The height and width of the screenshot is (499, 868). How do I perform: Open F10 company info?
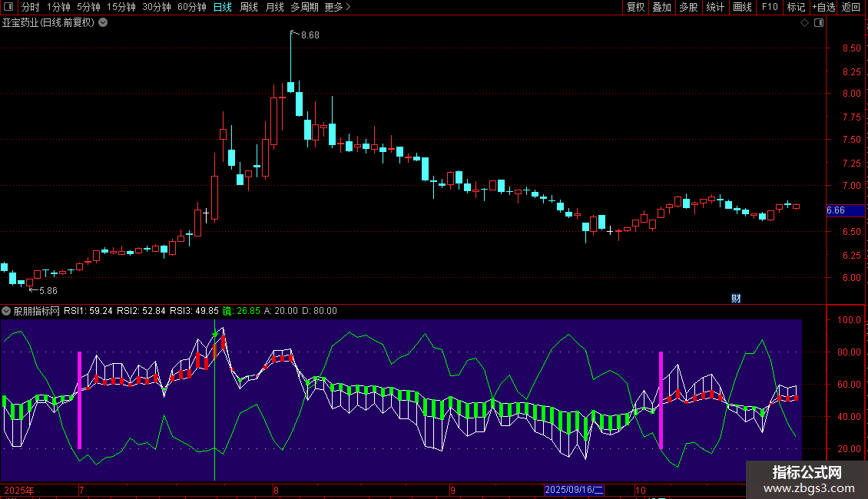tap(770, 7)
